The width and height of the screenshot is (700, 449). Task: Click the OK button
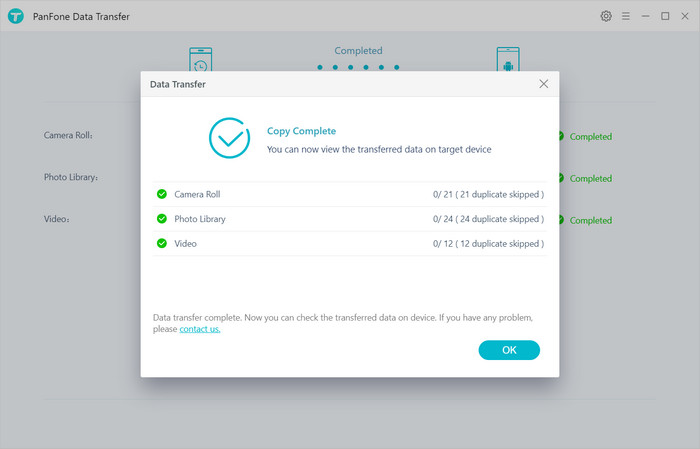tap(509, 350)
